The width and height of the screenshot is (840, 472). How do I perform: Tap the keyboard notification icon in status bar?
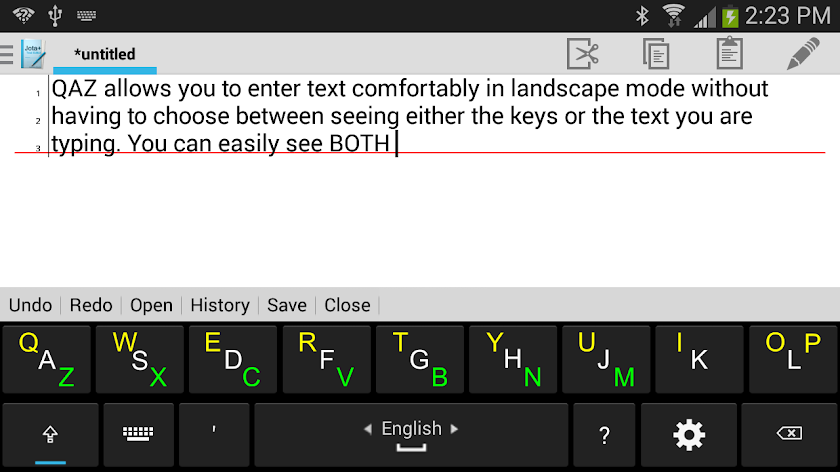pos(86,16)
